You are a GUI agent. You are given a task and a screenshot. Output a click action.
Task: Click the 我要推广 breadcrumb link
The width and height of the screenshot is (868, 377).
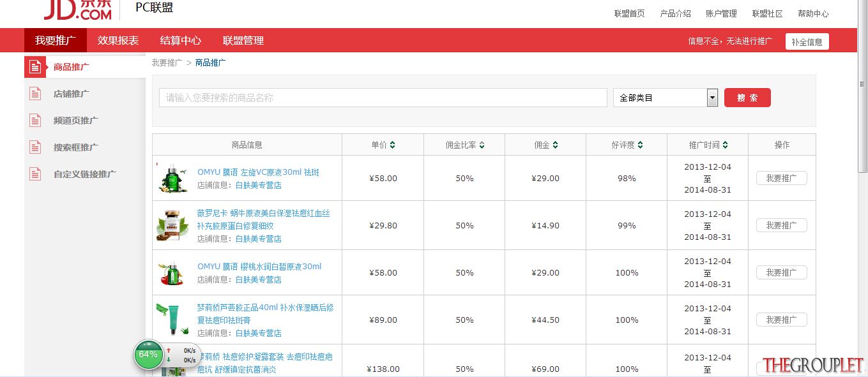pos(167,63)
